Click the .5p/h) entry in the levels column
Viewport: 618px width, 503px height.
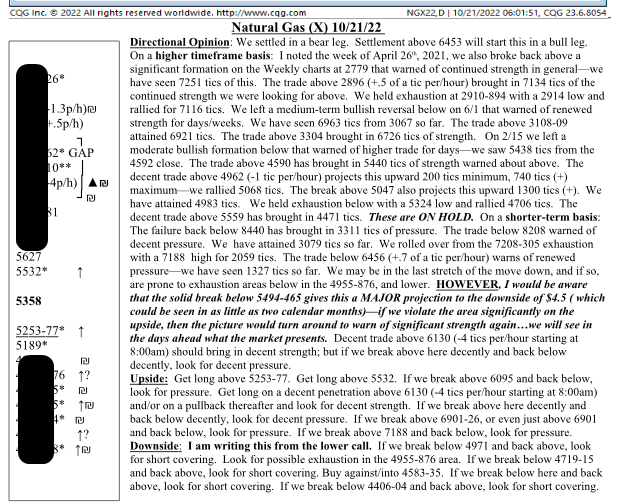[x=66, y=124]
